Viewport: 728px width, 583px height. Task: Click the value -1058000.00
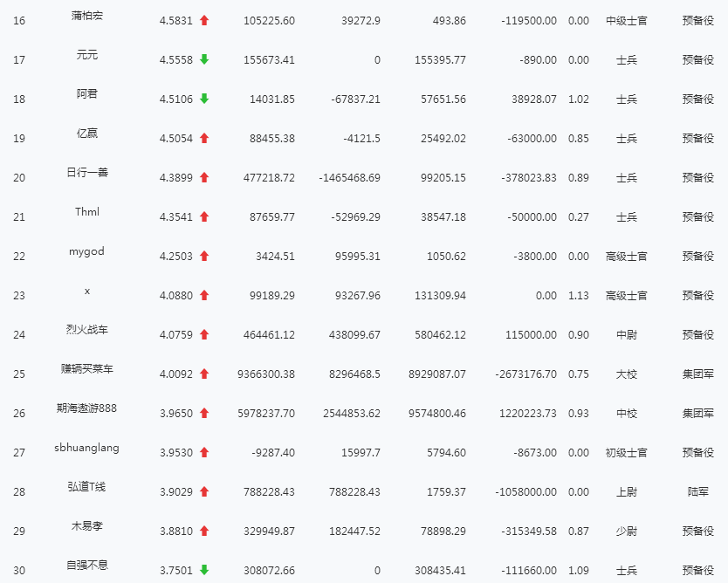coord(525,492)
